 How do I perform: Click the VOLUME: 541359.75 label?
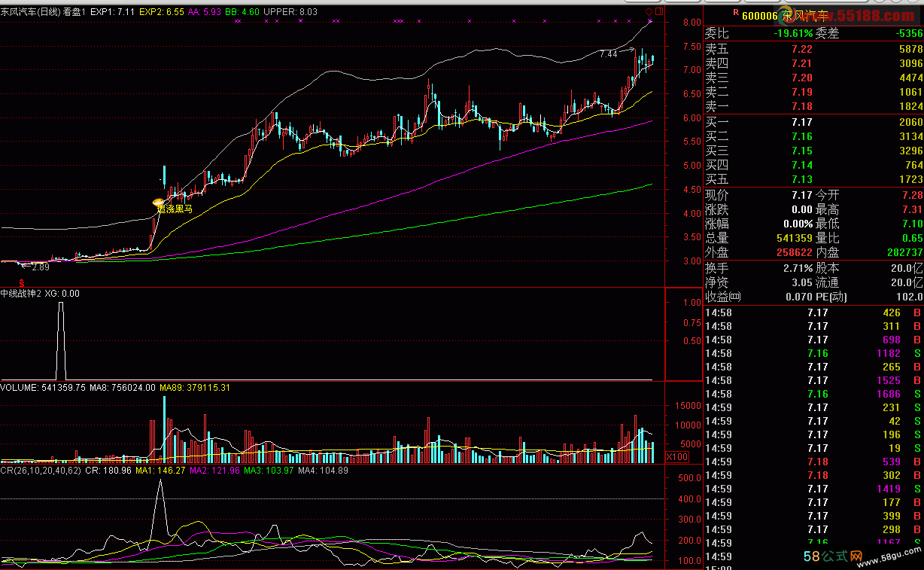43,388
